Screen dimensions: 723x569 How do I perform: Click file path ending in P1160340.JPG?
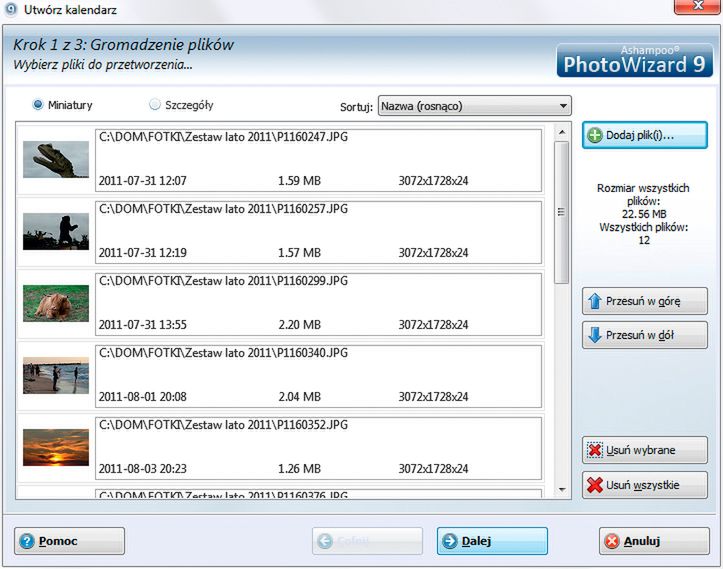[223, 353]
